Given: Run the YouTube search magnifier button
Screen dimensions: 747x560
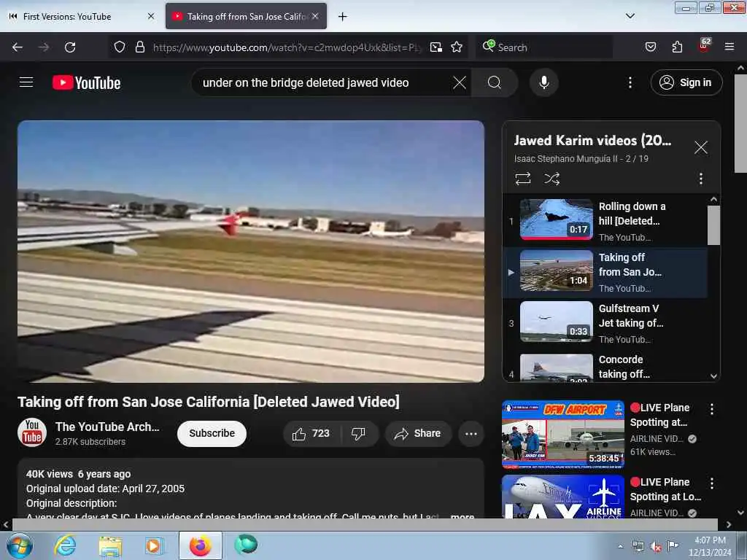Looking at the screenshot, I should (x=495, y=82).
